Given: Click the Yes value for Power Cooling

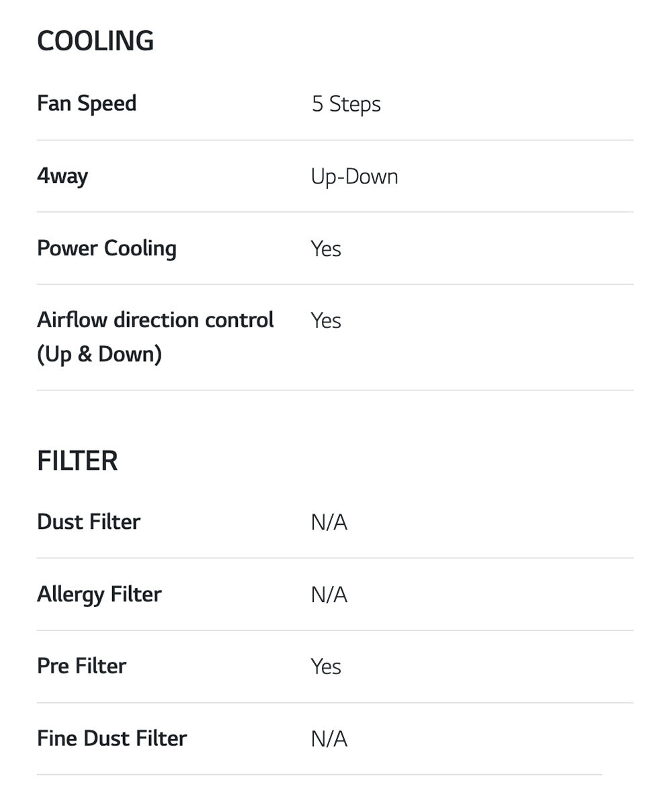Looking at the screenshot, I should pos(326,249).
